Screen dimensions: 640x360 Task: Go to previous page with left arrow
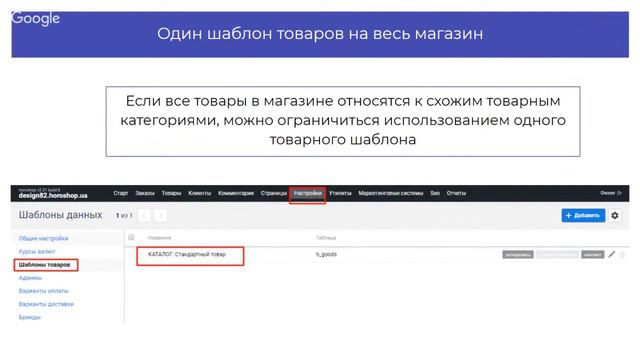(144, 216)
